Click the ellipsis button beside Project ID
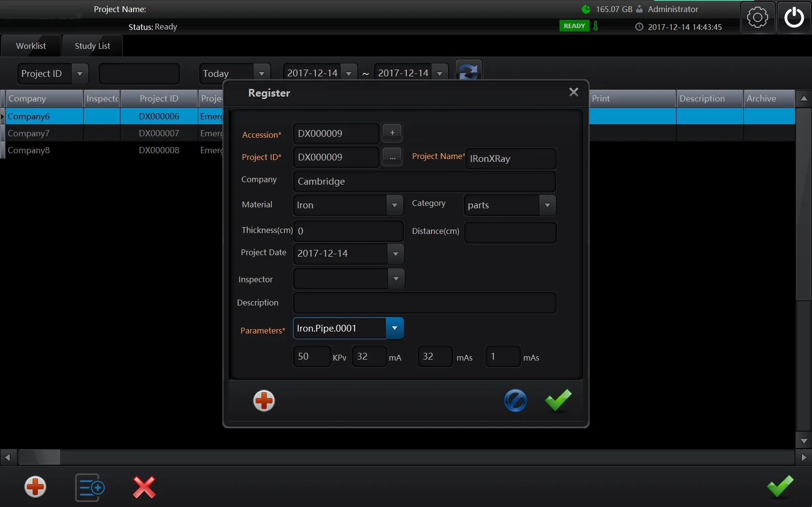This screenshot has width=812, height=507. tap(392, 157)
